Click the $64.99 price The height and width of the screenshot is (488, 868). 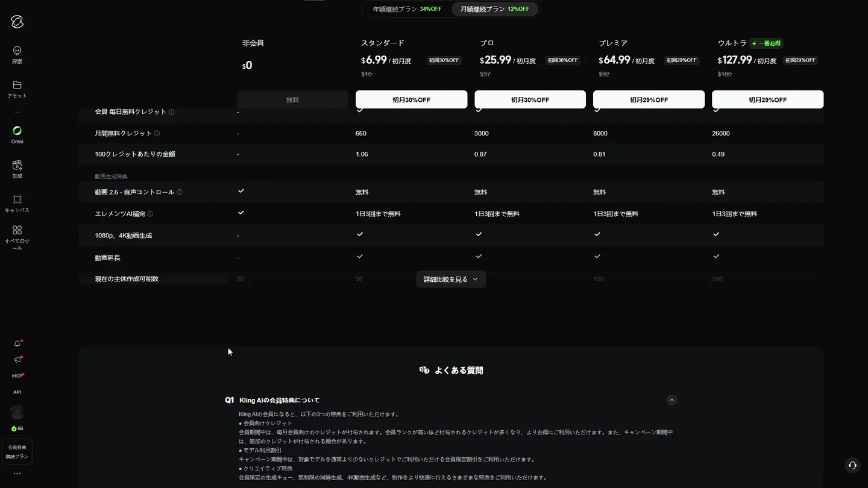[x=614, y=60]
